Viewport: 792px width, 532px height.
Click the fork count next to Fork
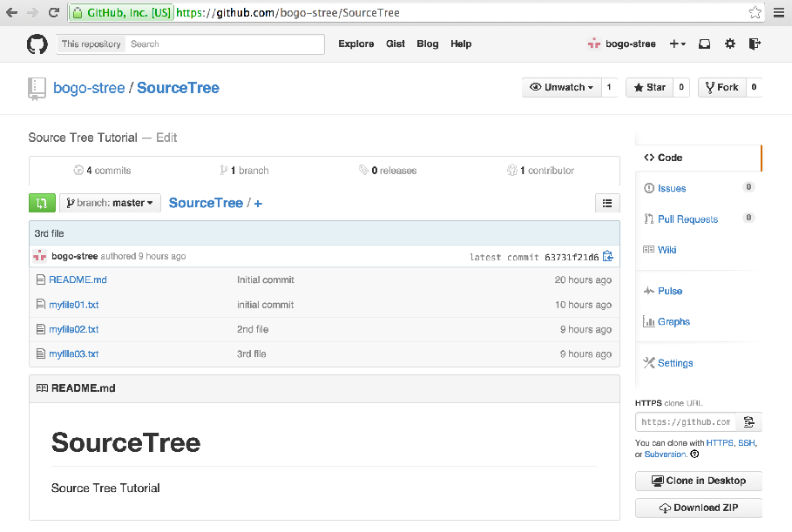tap(754, 87)
